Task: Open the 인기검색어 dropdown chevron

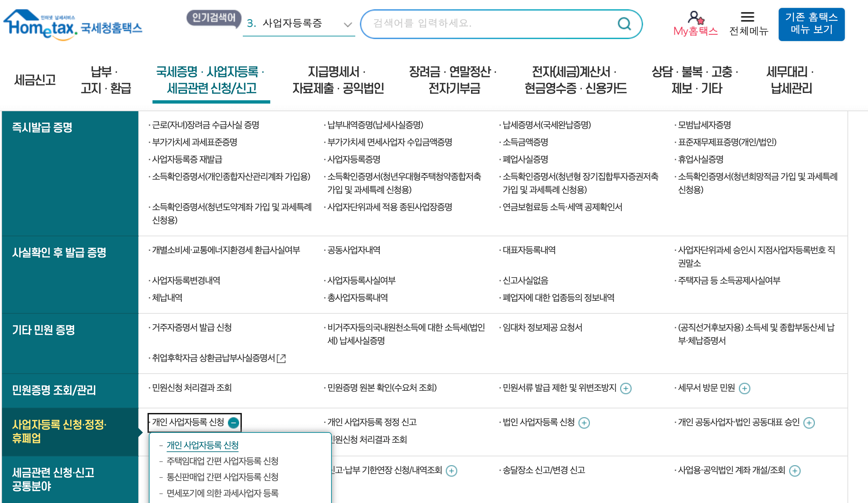Action: click(348, 24)
